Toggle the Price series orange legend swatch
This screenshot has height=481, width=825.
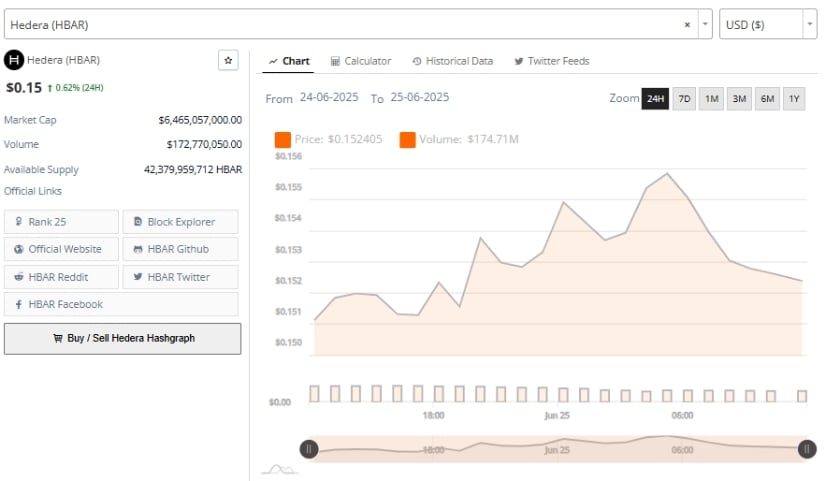point(283,139)
